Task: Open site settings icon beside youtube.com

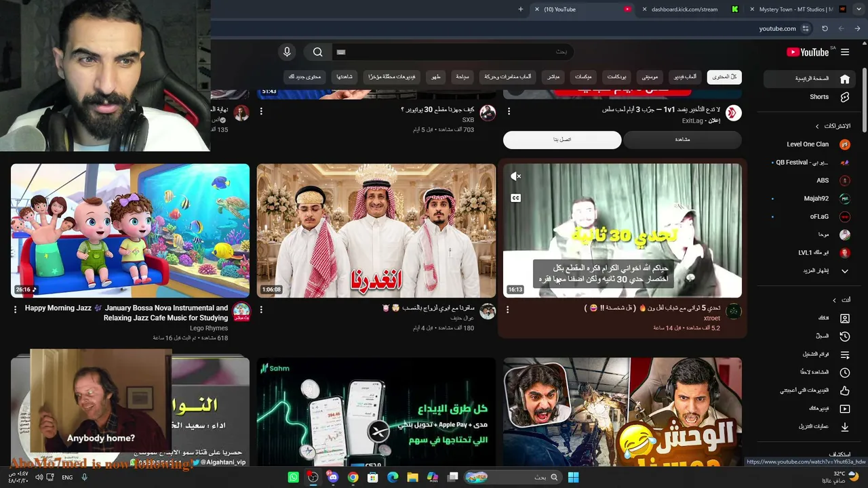Action: (806, 28)
